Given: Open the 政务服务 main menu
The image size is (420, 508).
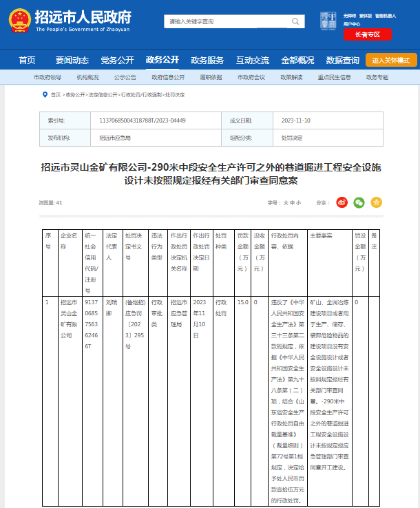Looking at the screenshot, I should [x=207, y=60].
